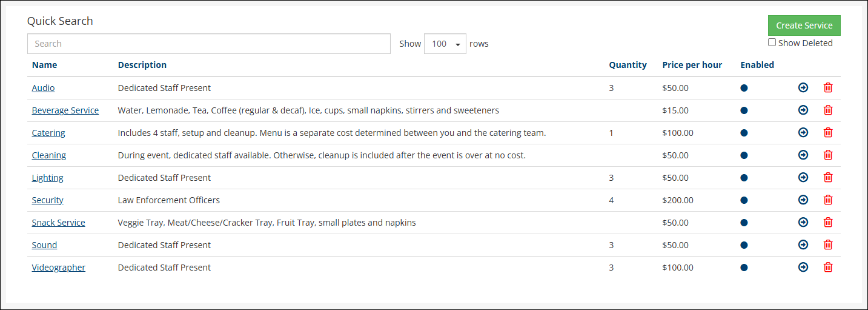868x310 pixels.
Task: Open the Beverage Service link
Action: [65, 110]
